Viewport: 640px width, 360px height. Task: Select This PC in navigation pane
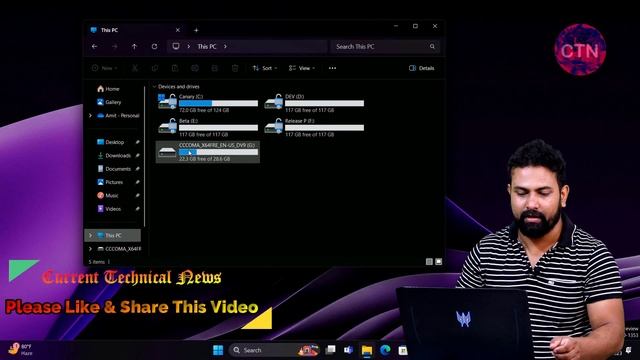[x=113, y=236]
